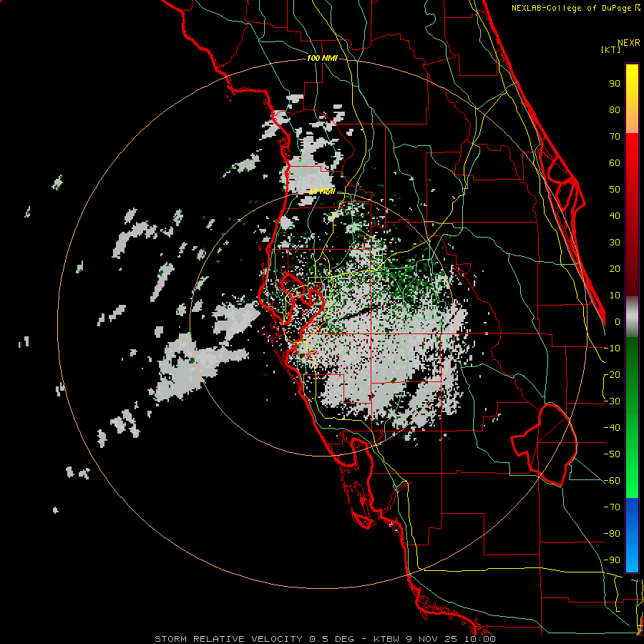Click the -80 value on velocity scale

612,534
